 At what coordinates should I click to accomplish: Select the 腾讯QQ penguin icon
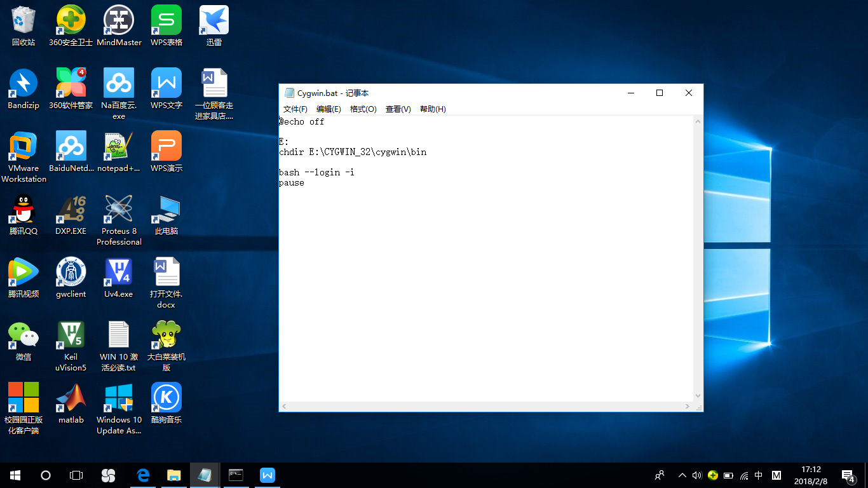pos(24,210)
